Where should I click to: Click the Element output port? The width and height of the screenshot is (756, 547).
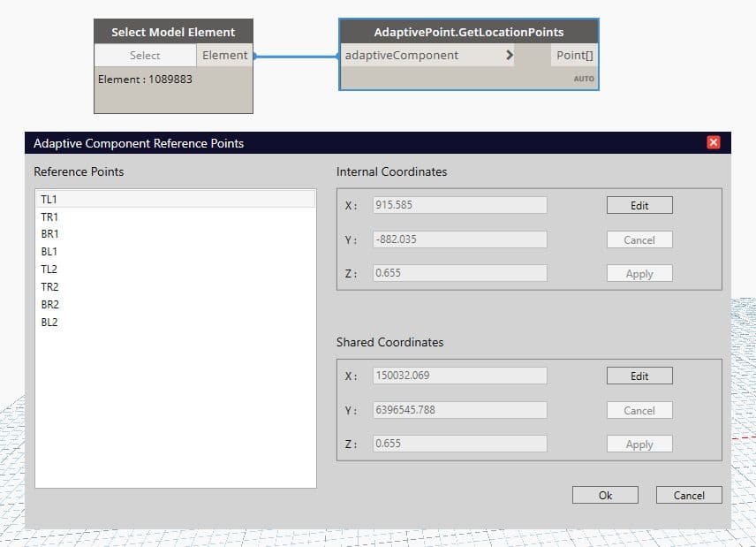[x=224, y=55]
